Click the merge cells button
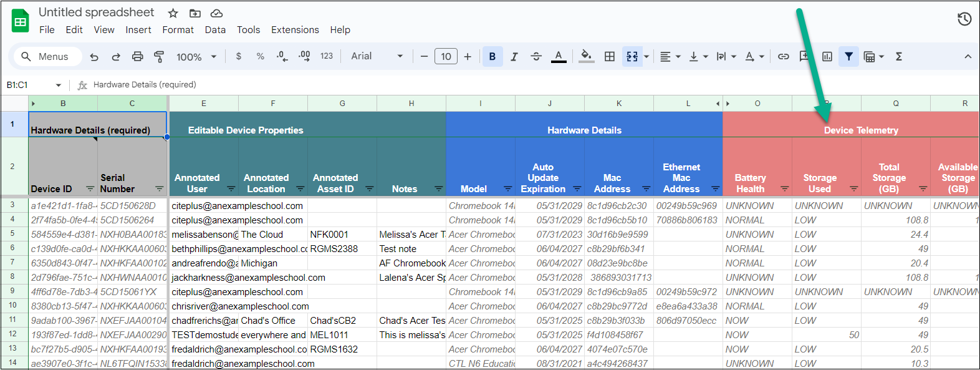 tap(632, 56)
